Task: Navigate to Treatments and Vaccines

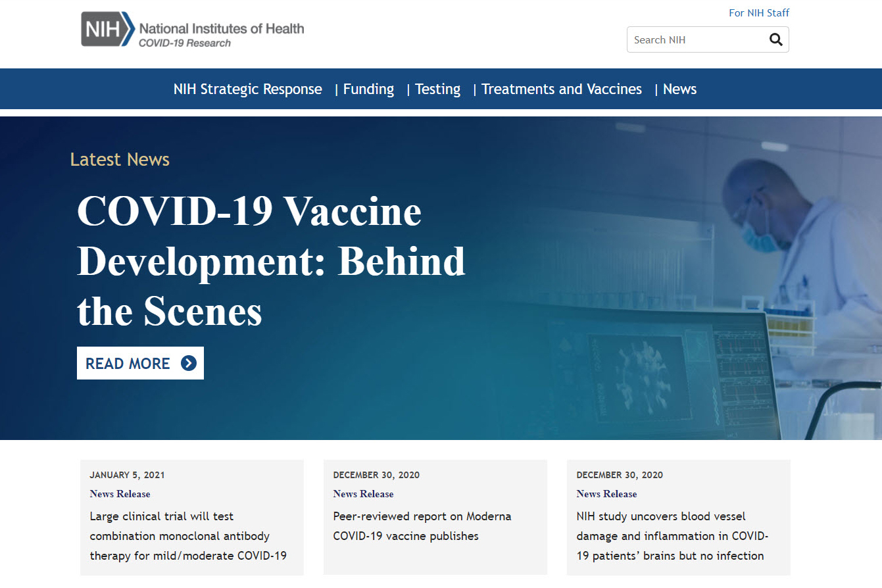Action: tap(561, 89)
